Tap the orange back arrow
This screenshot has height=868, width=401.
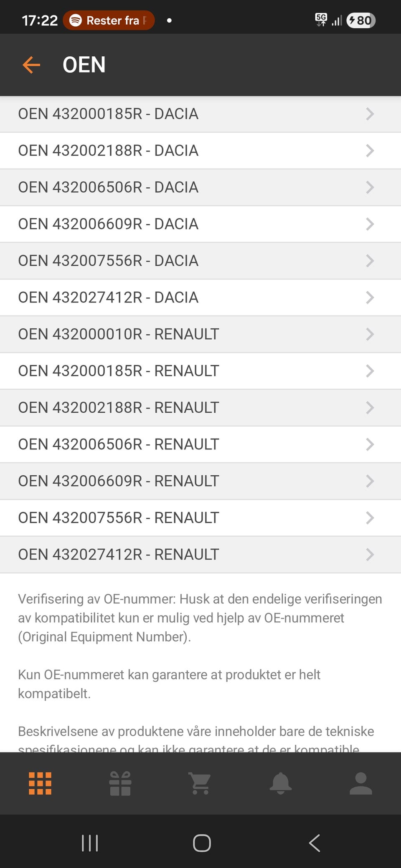pos(31,65)
